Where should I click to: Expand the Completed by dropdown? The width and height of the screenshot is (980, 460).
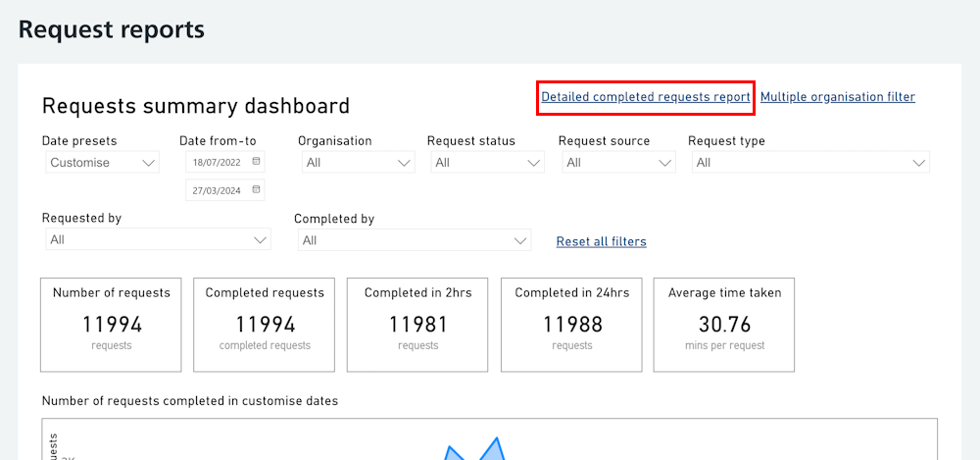coord(415,239)
